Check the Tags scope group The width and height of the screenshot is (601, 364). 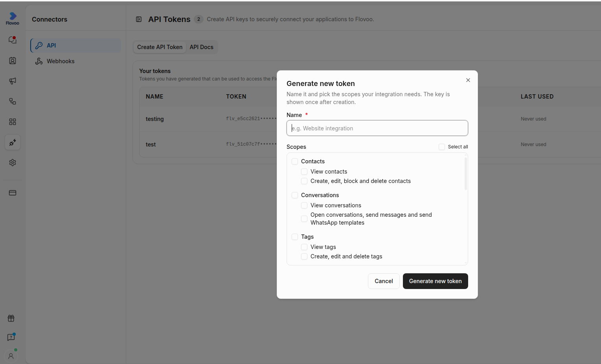[295, 237]
